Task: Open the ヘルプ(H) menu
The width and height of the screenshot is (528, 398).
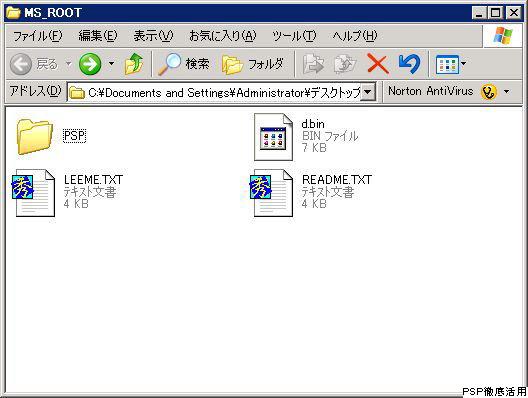Action: pos(355,36)
